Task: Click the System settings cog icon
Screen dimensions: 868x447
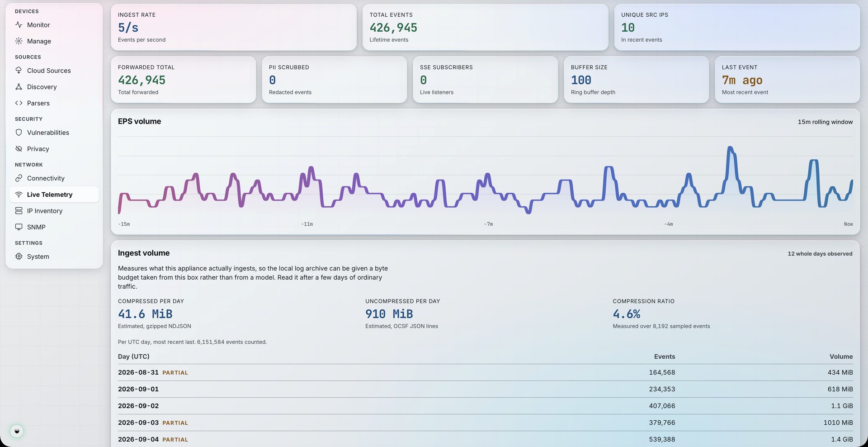Action: click(x=19, y=257)
